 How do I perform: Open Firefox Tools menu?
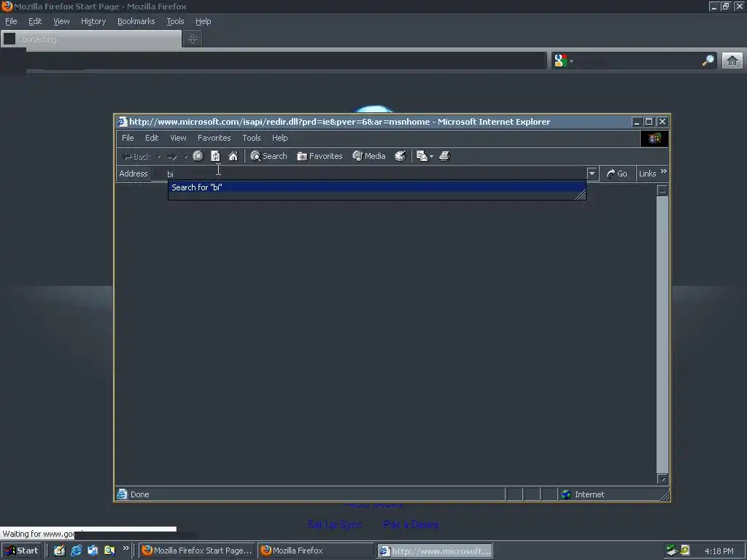click(x=175, y=21)
